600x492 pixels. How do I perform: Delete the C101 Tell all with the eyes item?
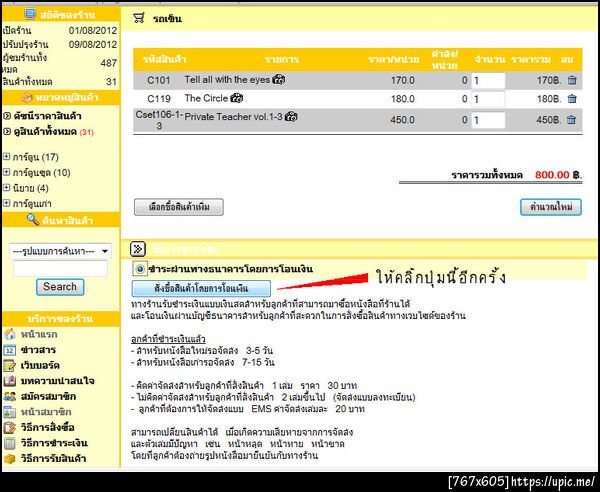[x=572, y=80]
